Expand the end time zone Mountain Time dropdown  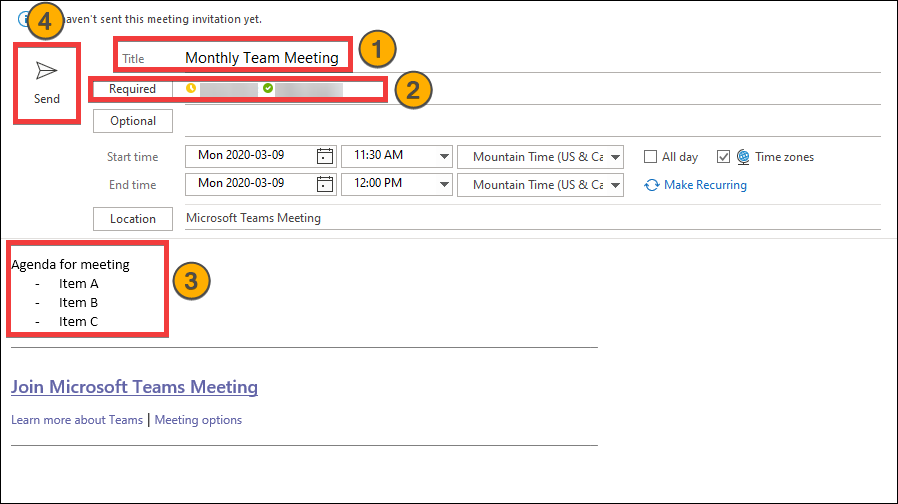point(615,185)
